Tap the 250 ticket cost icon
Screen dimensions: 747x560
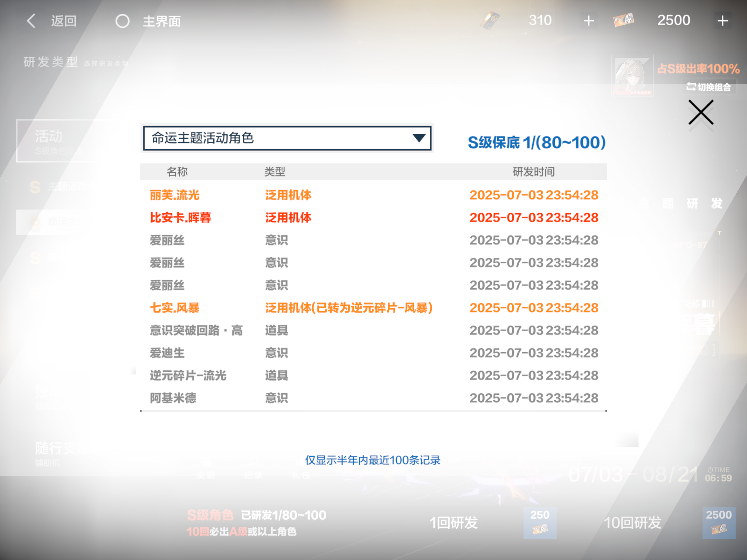click(540, 523)
